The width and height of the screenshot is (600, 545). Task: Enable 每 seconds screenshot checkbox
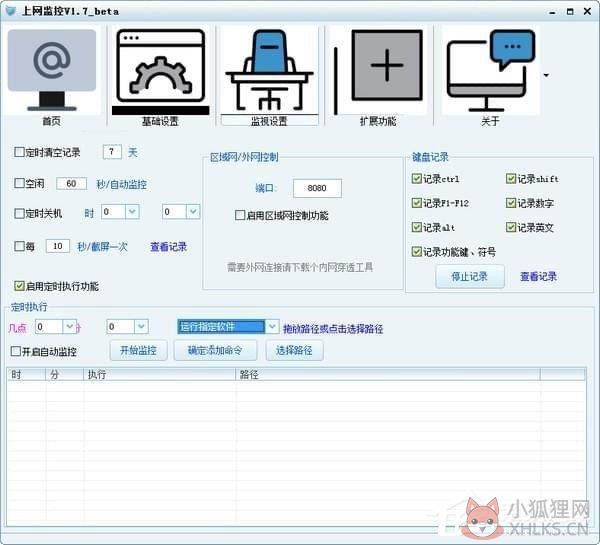point(19,246)
